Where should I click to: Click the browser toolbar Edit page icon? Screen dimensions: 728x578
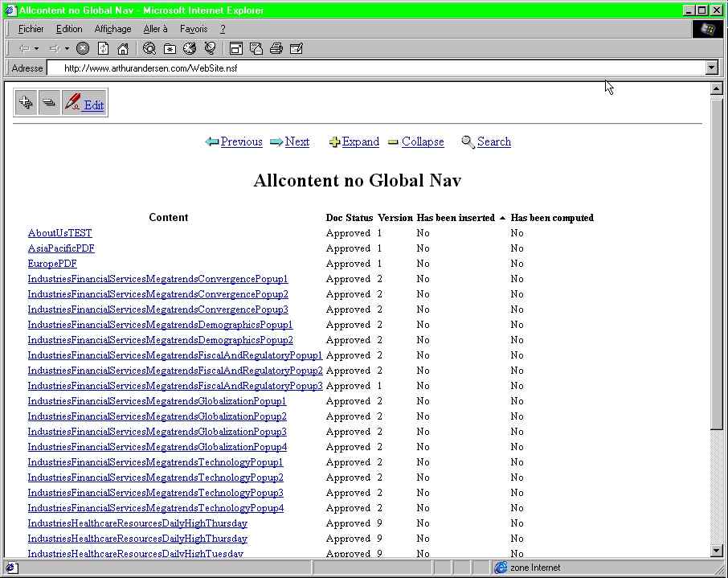[x=297, y=48]
